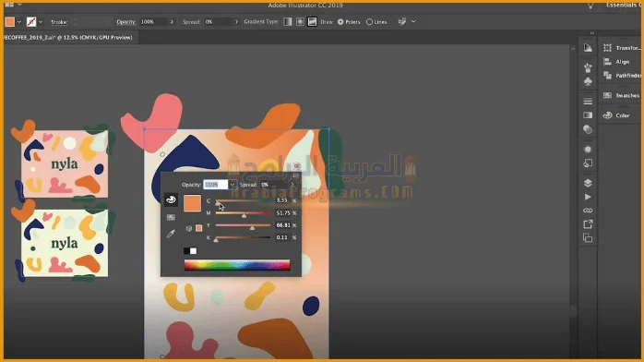This screenshot has width=644, height=362.
Task: Open the Stroke panel link
Action: coord(59,22)
